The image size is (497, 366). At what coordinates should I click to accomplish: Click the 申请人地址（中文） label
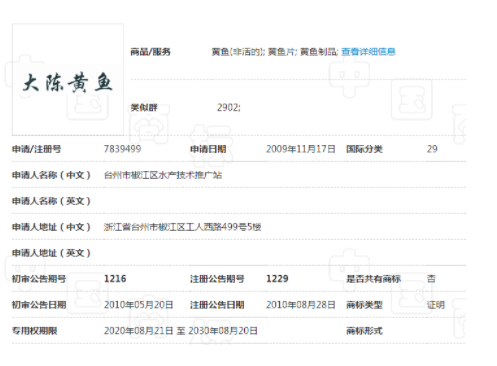pyautogui.click(x=51, y=227)
